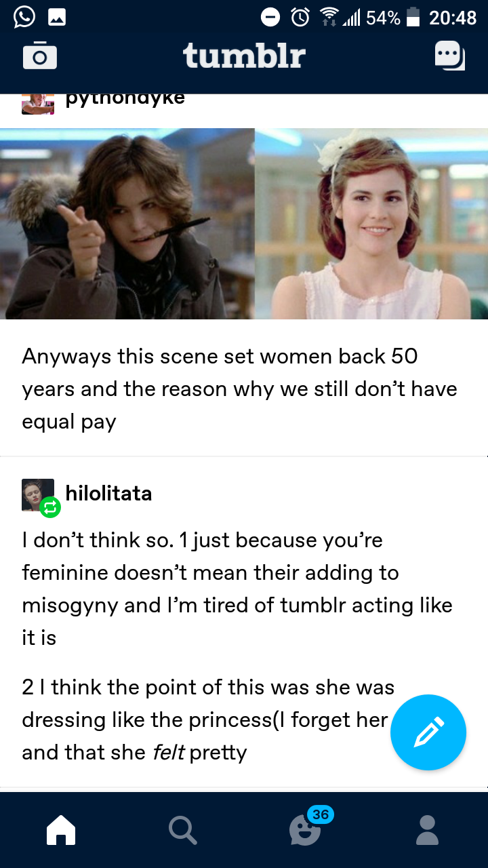Tap the alarm clock status icon
Image resolution: width=488 pixels, height=868 pixels.
point(300,18)
